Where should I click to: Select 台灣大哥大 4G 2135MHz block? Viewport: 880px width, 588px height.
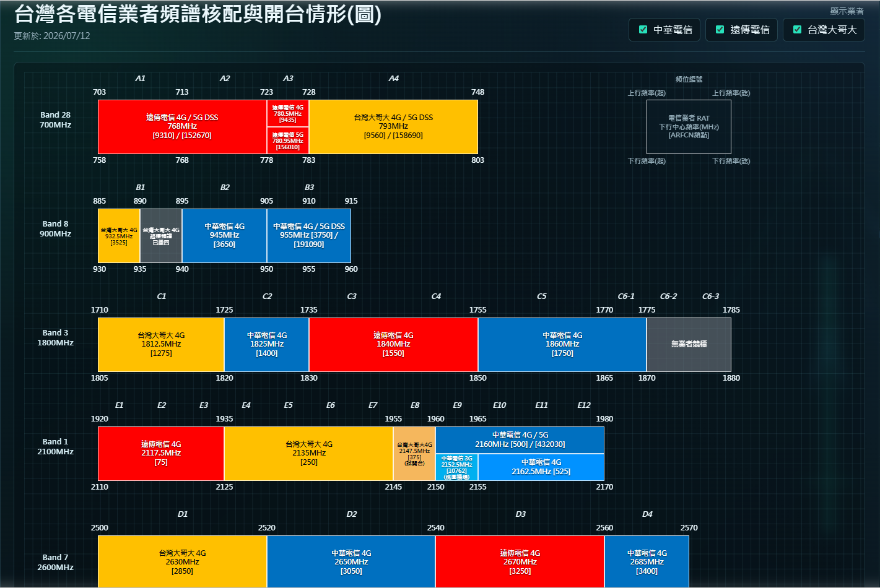[x=309, y=454]
